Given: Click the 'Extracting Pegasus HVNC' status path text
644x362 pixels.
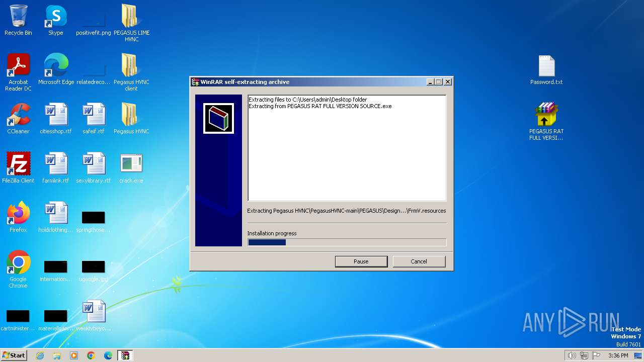Looking at the screenshot, I should tap(346, 211).
